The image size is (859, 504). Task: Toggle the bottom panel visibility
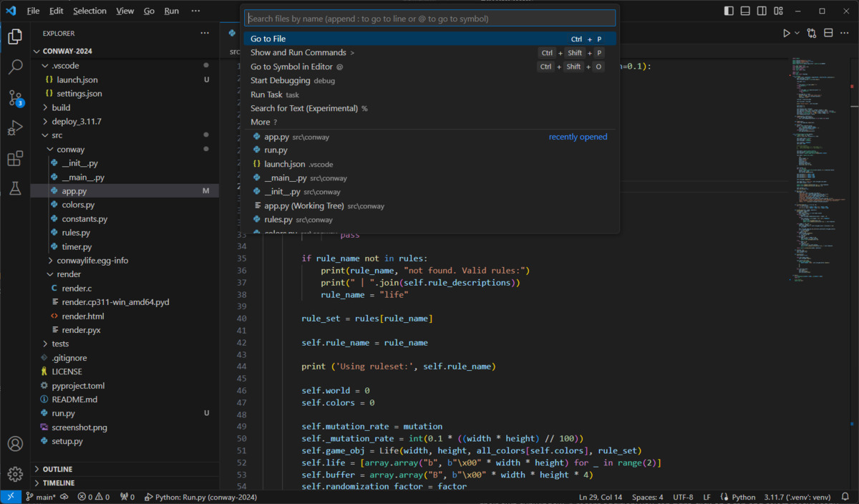(x=746, y=11)
